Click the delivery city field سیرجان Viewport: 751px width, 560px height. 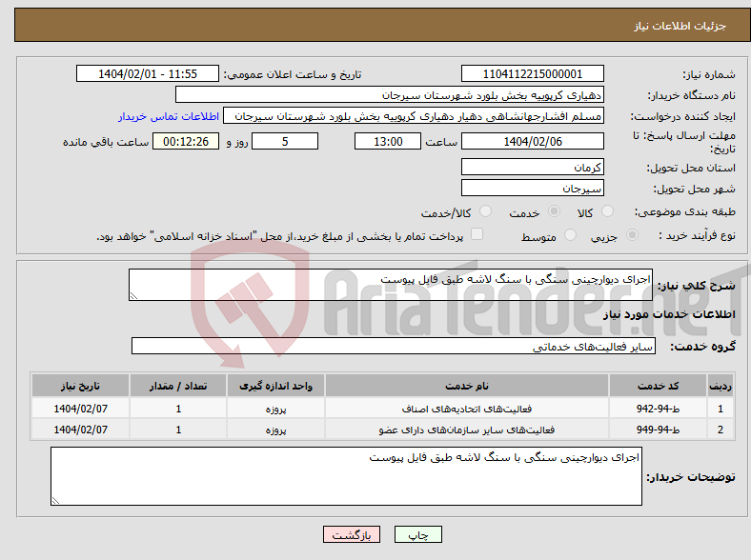(532, 189)
